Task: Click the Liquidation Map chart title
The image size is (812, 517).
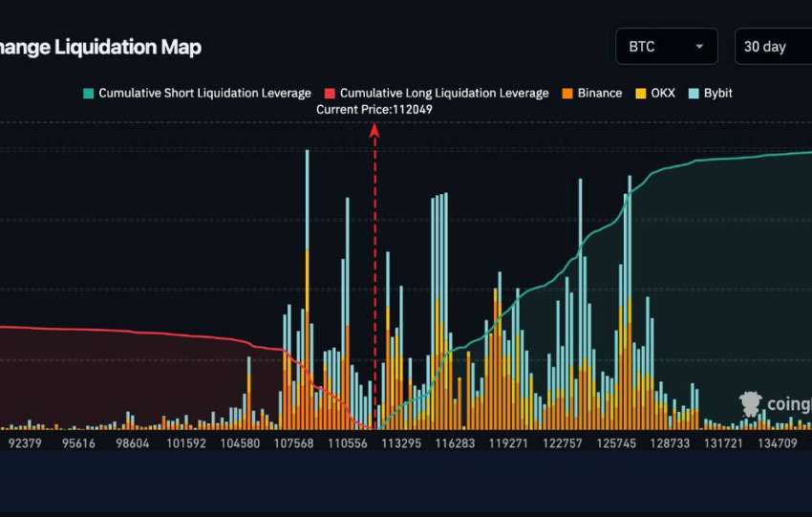Action: pos(100,47)
